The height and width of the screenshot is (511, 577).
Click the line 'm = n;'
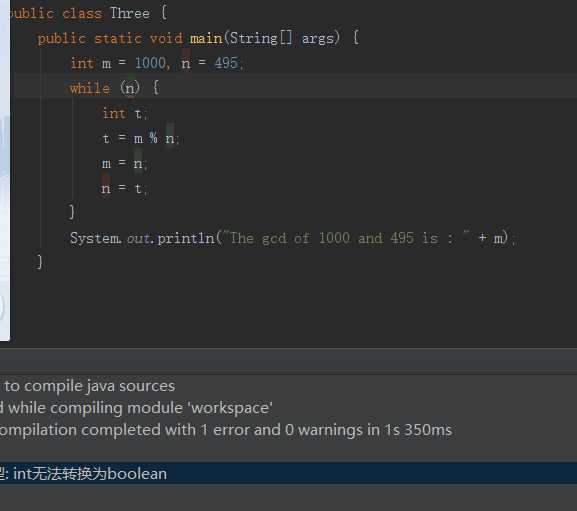(x=125, y=163)
